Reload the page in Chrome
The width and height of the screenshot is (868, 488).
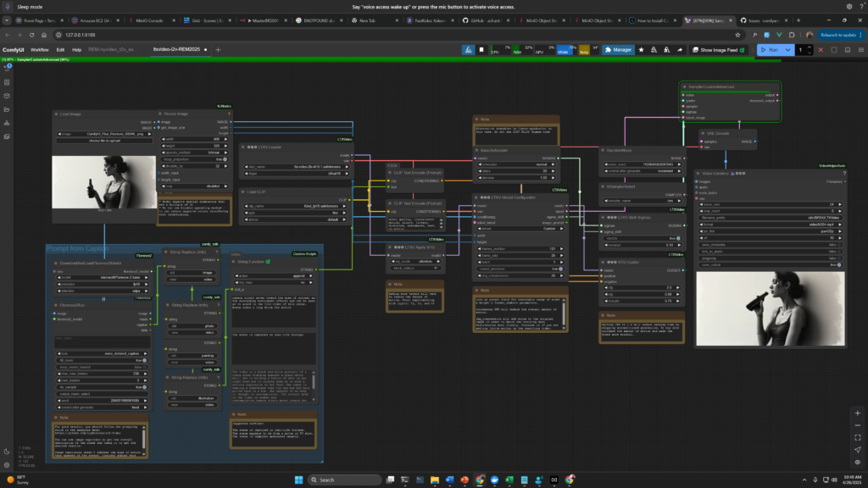click(x=31, y=35)
